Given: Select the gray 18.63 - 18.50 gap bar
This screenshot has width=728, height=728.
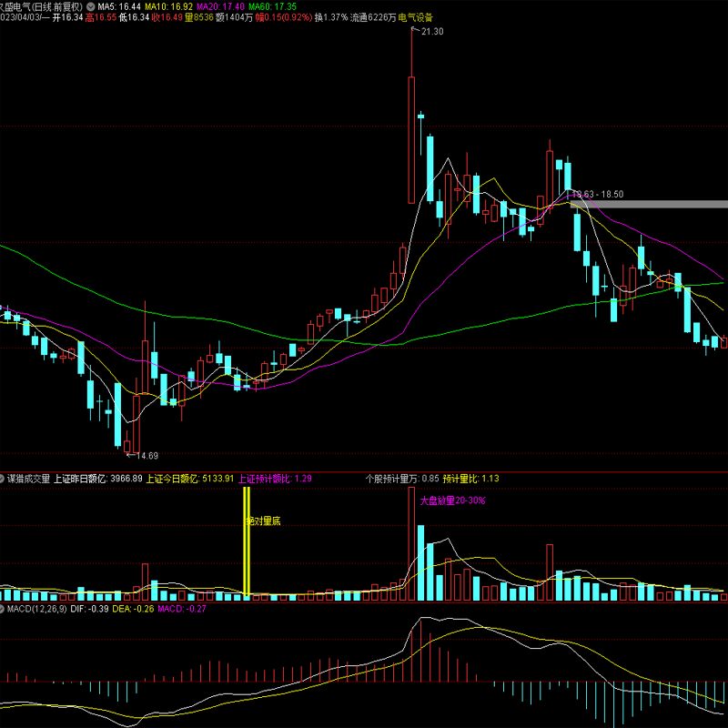Looking at the screenshot, I should click(x=649, y=204).
